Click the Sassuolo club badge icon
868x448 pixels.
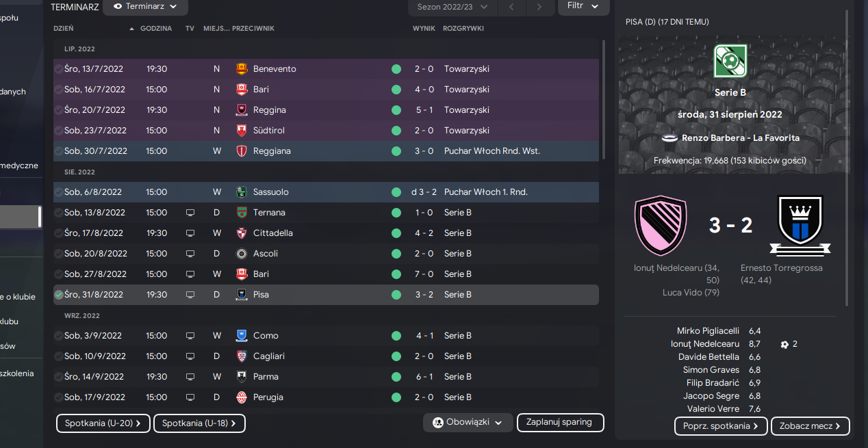[x=242, y=192]
